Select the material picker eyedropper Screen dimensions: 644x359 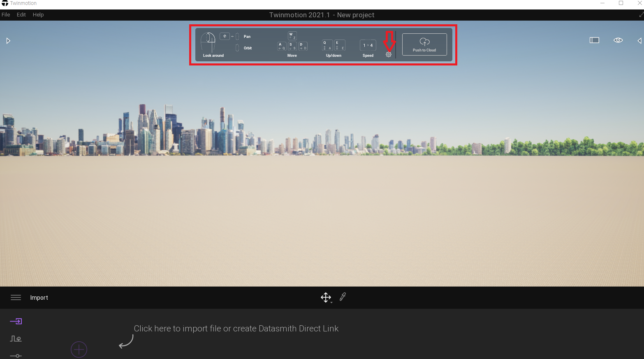coord(343,297)
